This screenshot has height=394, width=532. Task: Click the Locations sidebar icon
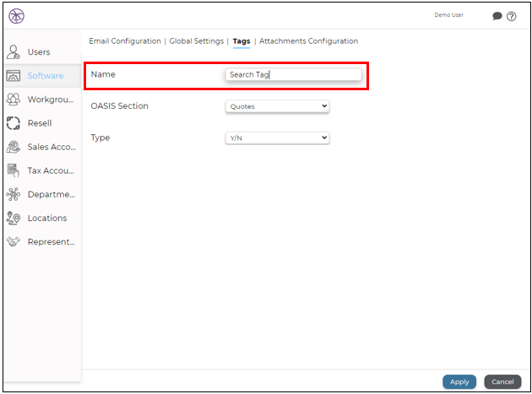point(14,218)
